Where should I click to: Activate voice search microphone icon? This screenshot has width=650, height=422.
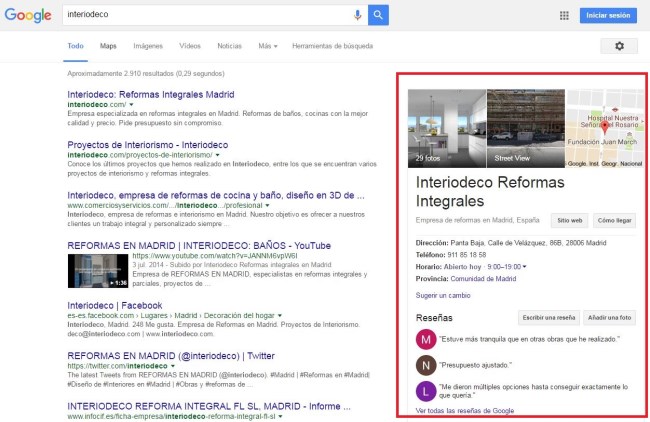[x=357, y=15]
